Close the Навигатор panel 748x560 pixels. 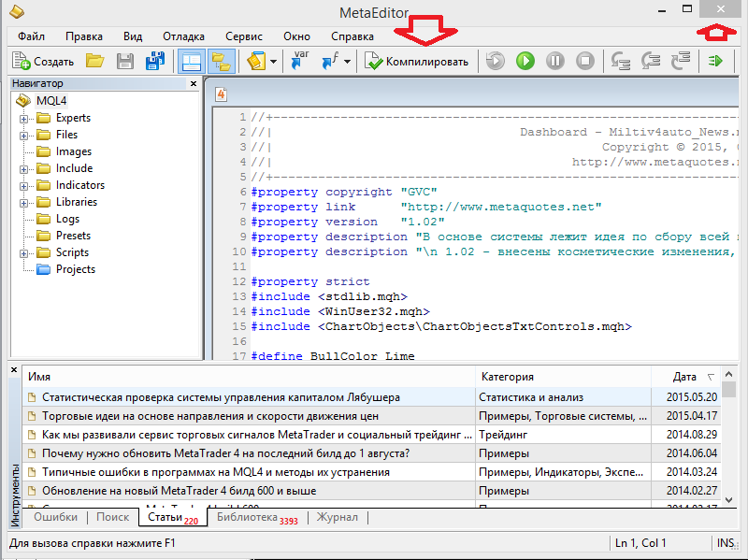click(x=194, y=83)
